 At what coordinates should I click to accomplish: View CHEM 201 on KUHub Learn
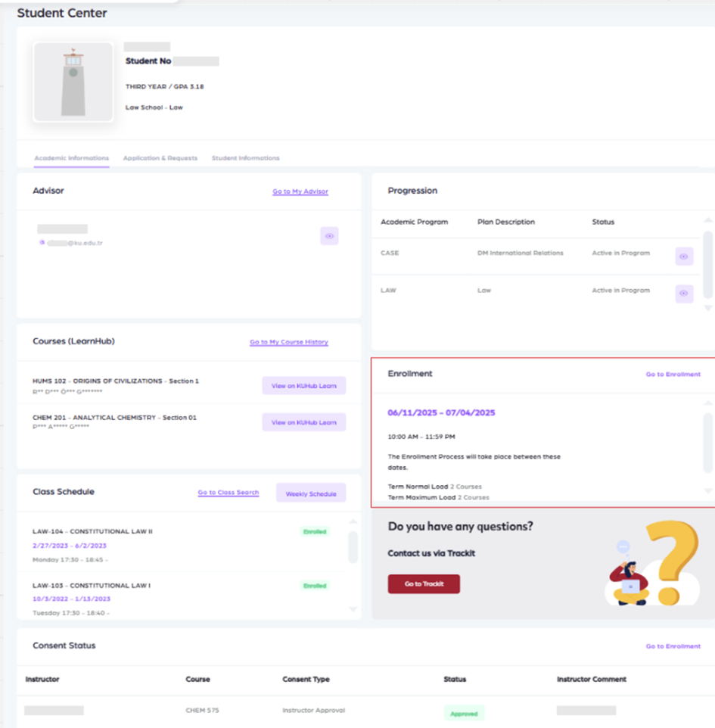coord(303,422)
